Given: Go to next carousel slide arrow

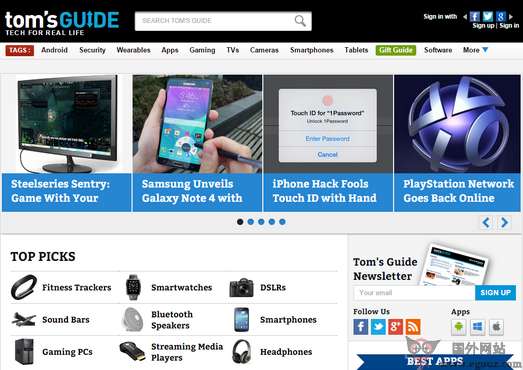Looking at the screenshot, I should click(x=504, y=222).
